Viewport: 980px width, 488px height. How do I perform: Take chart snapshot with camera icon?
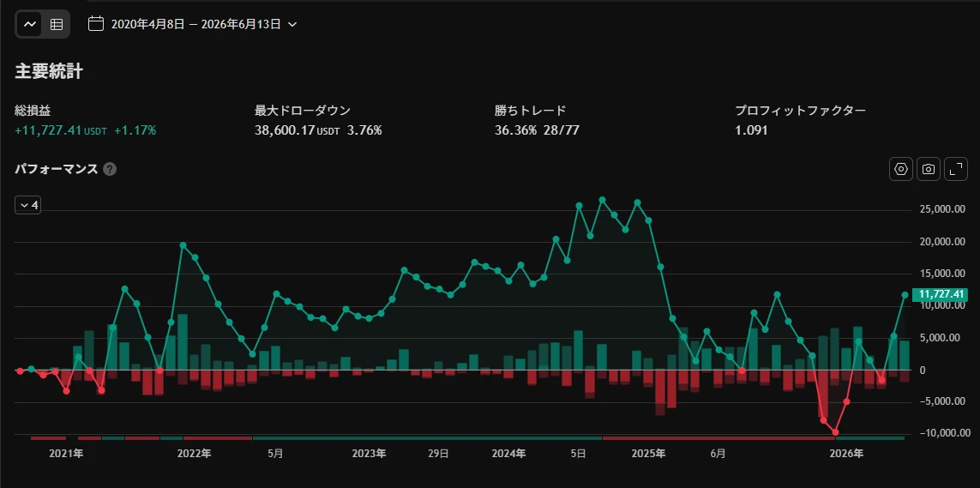click(929, 169)
